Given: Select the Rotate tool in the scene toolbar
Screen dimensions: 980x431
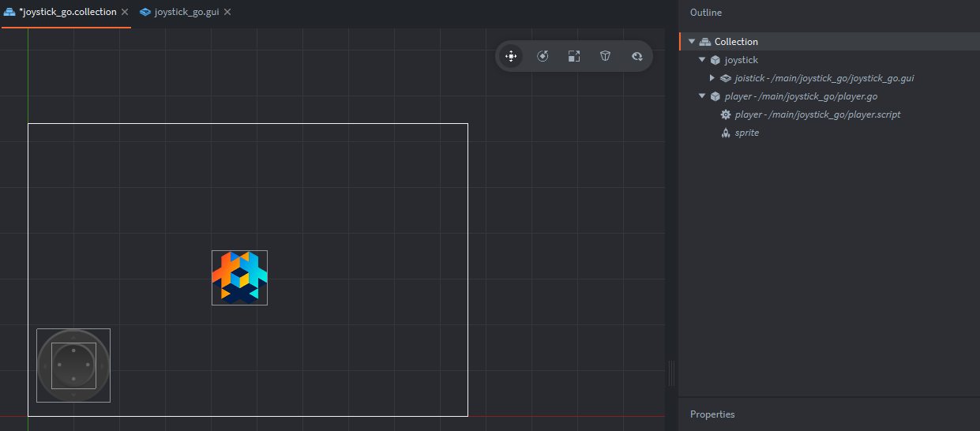Looking at the screenshot, I should click(x=543, y=56).
